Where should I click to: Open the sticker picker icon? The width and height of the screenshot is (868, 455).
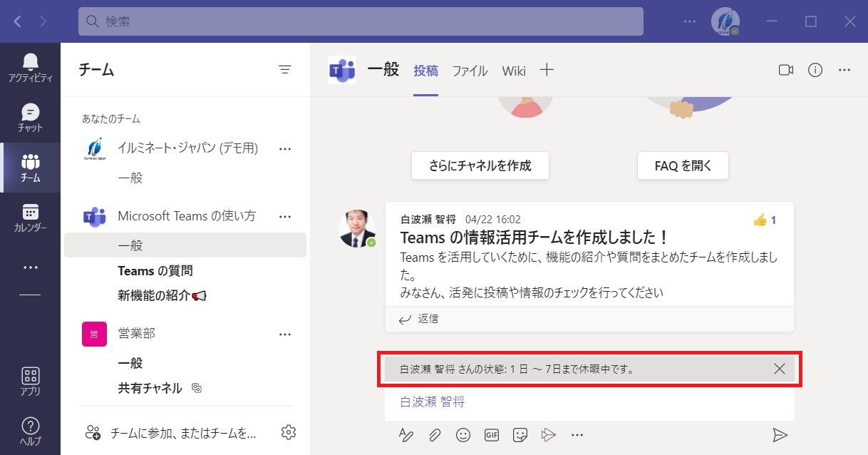[520, 434]
